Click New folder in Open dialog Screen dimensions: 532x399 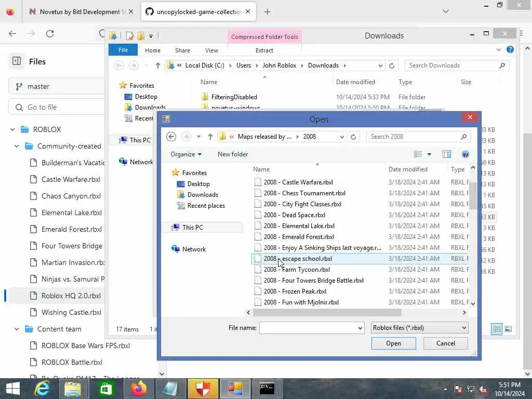[x=233, y=154]
